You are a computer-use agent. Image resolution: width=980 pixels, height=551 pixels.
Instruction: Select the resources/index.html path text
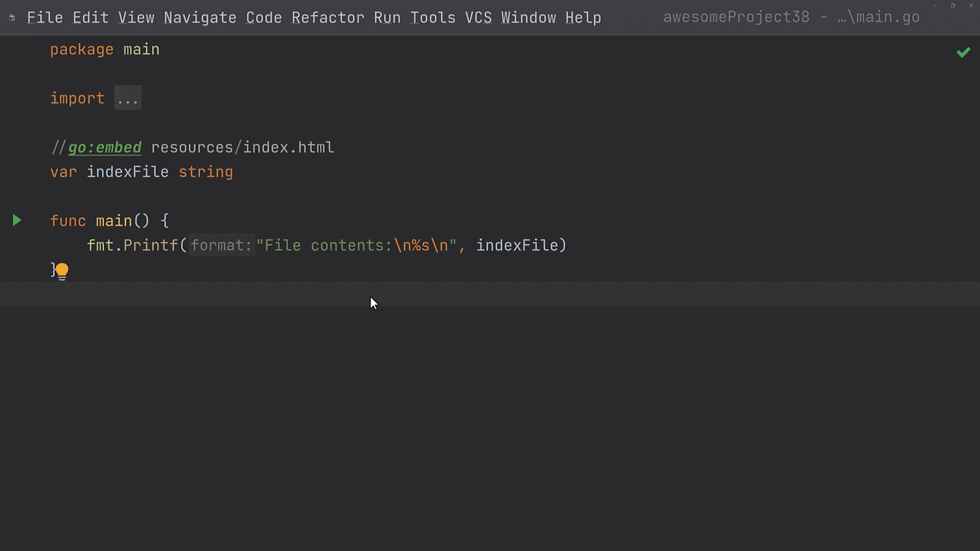[x=242, y=147]
